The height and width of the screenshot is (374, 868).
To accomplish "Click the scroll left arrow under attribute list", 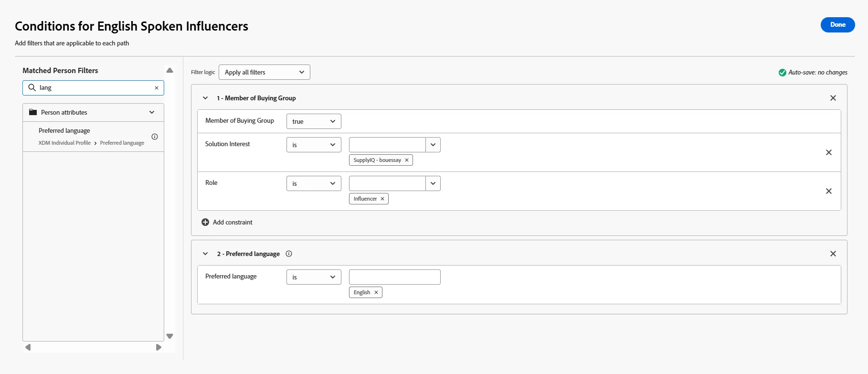I will (28, 347).
